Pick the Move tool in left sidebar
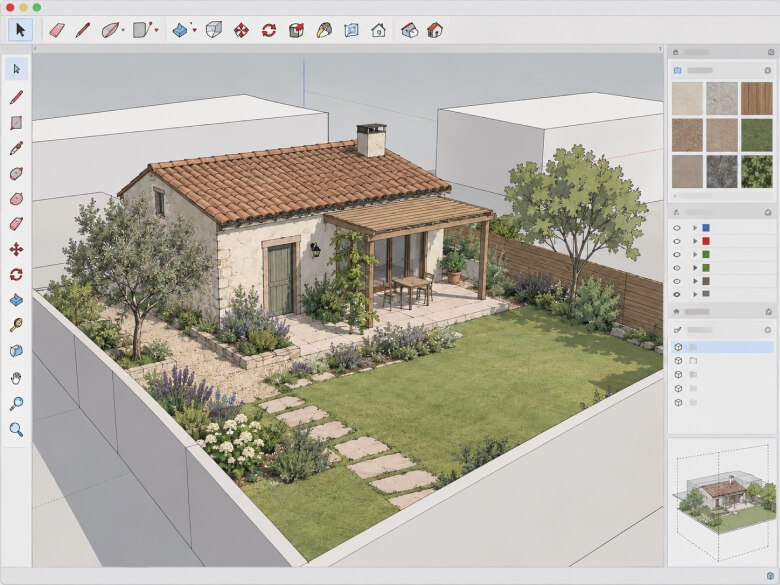 tap(16, 249)
